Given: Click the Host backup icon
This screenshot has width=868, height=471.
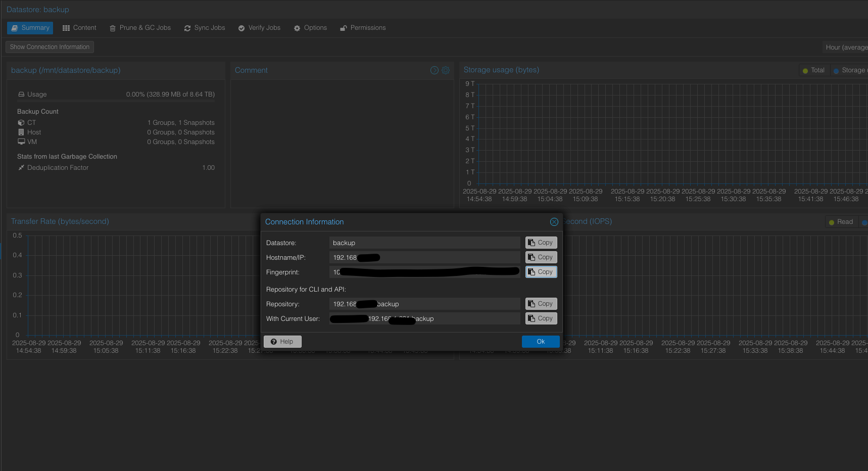Looking at the screenshot, I should (x=21, y=132).
